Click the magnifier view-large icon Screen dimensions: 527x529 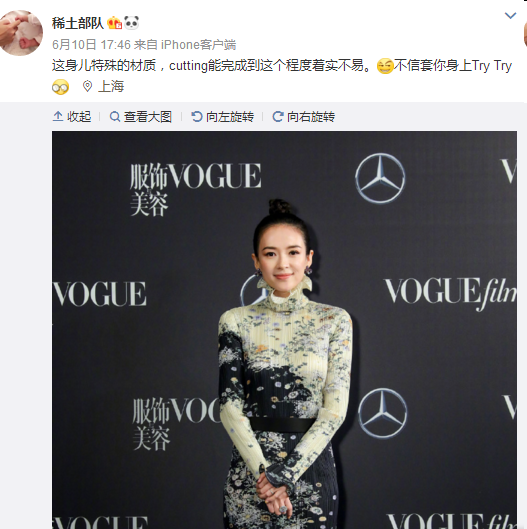pyautogui.click(x=115, y=117)
